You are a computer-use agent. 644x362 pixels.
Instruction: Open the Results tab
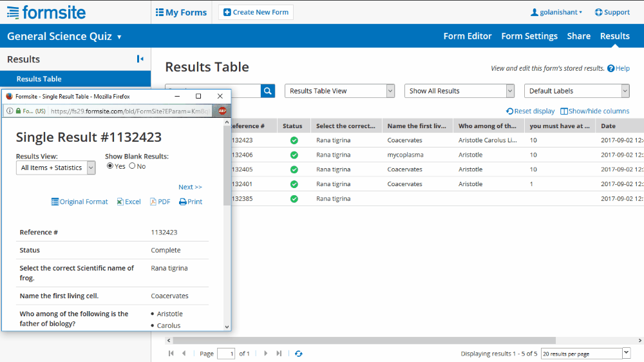[614, 36]
